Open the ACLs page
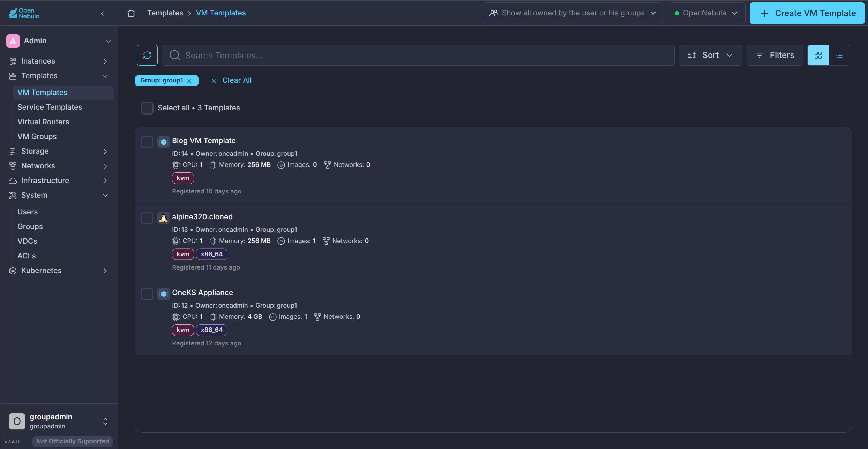This screenshot has width=868, height=449. [x=27, y=256]
